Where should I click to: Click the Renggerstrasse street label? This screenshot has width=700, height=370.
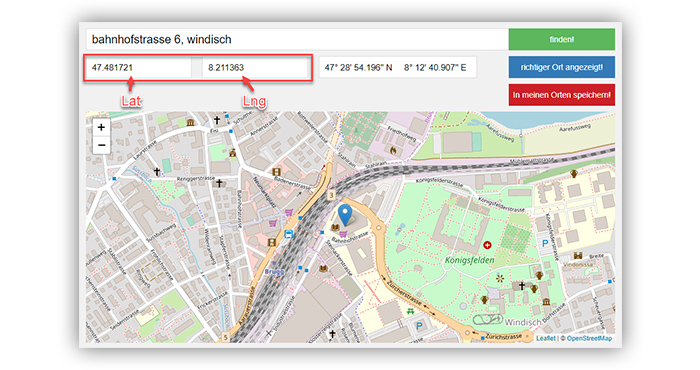coord(196,179)
